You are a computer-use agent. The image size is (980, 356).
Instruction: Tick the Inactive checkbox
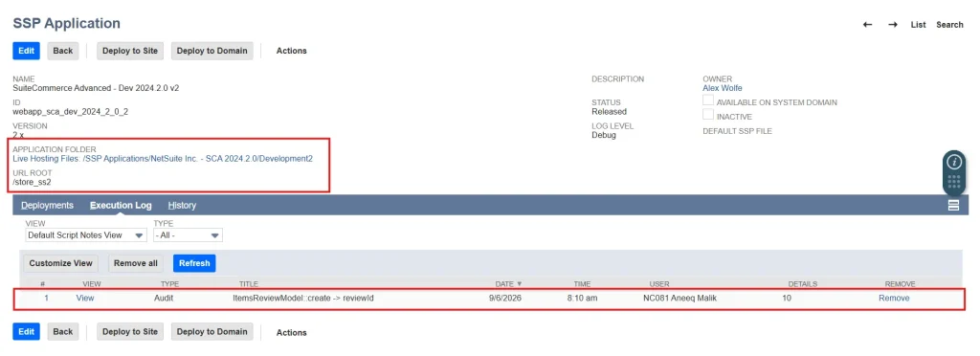tap(708, 114)
